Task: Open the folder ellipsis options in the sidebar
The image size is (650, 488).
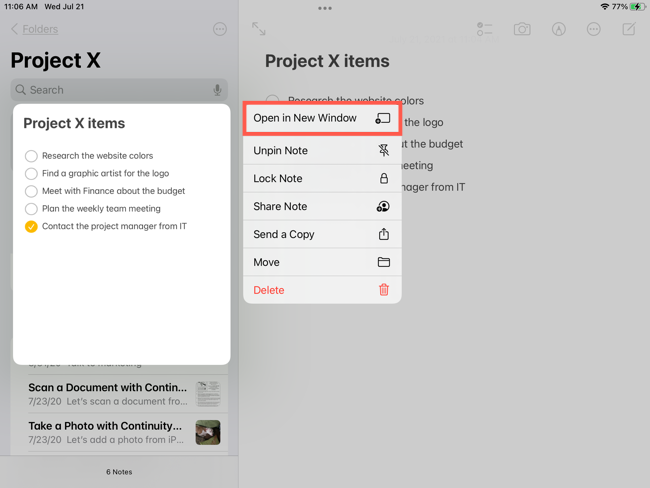Action: click(x=220, y=29)
